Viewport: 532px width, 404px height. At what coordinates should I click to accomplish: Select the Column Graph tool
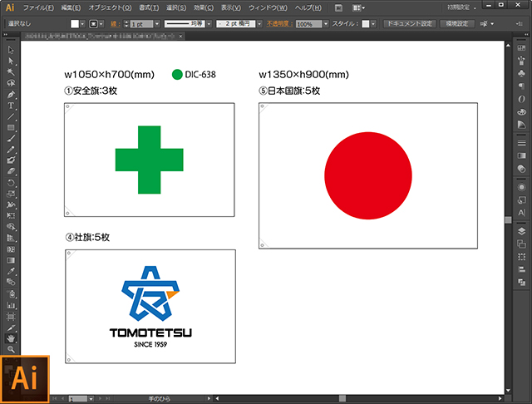click(x=11, y=305)
